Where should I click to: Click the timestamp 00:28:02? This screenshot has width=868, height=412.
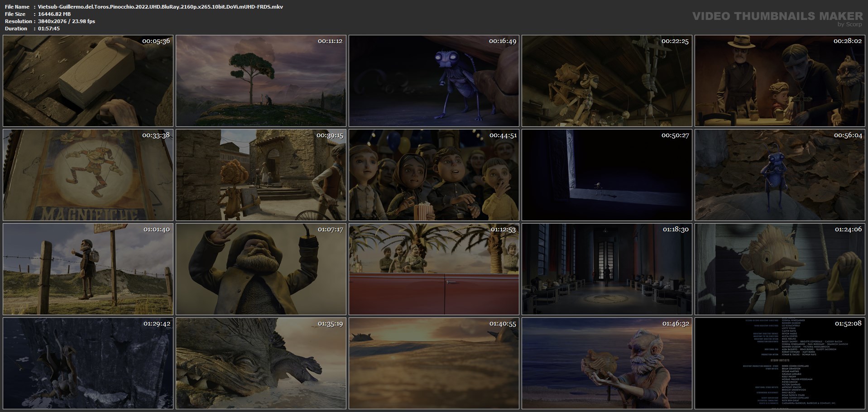click(x=848, y=41)
